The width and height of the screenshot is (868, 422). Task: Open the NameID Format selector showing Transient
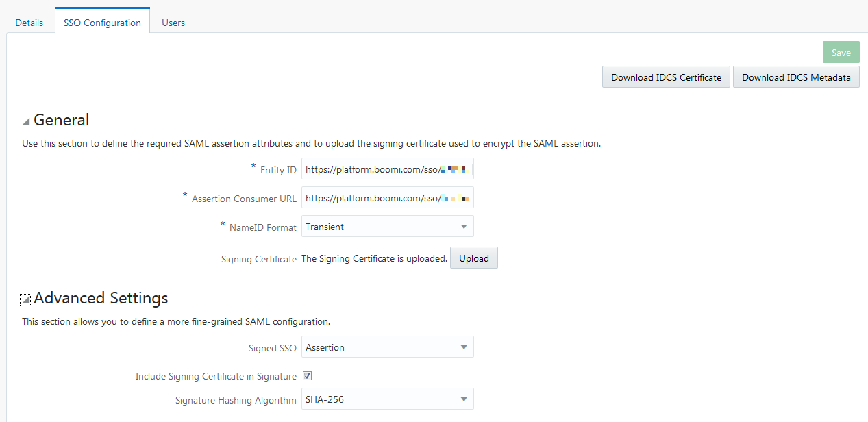pyautogui.click(x=387, y=226)
